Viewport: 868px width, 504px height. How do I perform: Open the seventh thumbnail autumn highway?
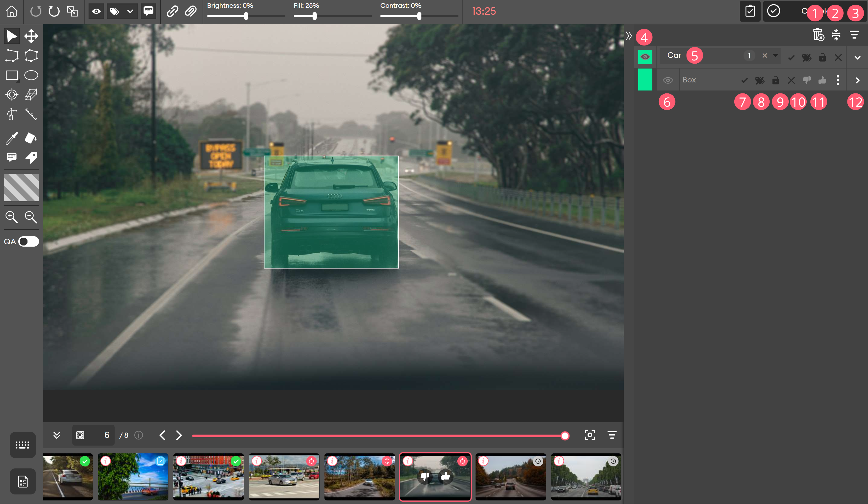click(x=511, y=477)
